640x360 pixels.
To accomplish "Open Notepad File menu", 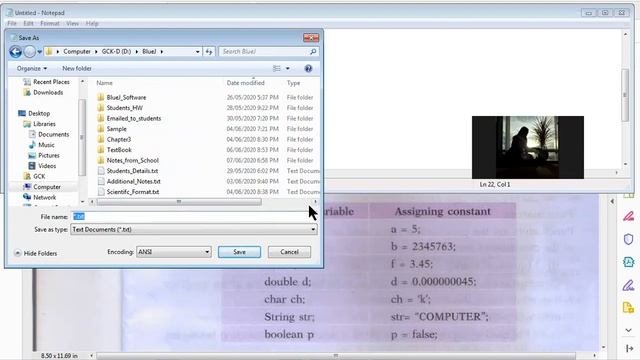I will [x=12, y=24].
